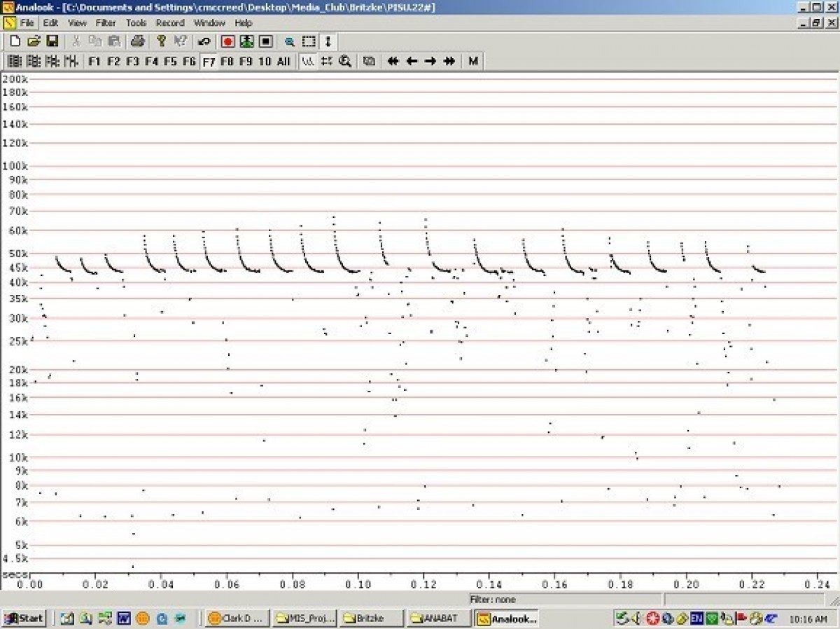Jump forward with the double right arrow

[448, 61]
